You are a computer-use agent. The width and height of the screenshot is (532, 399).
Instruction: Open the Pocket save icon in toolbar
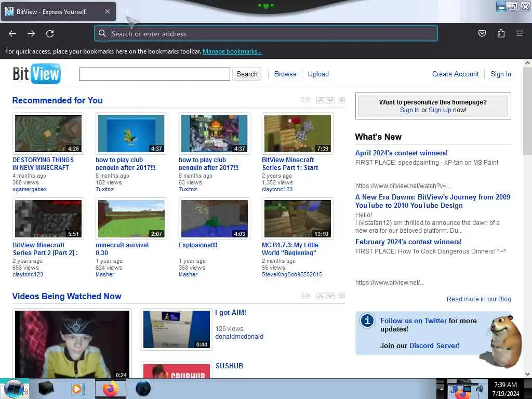pyautogui.click(x=482, y=33)
